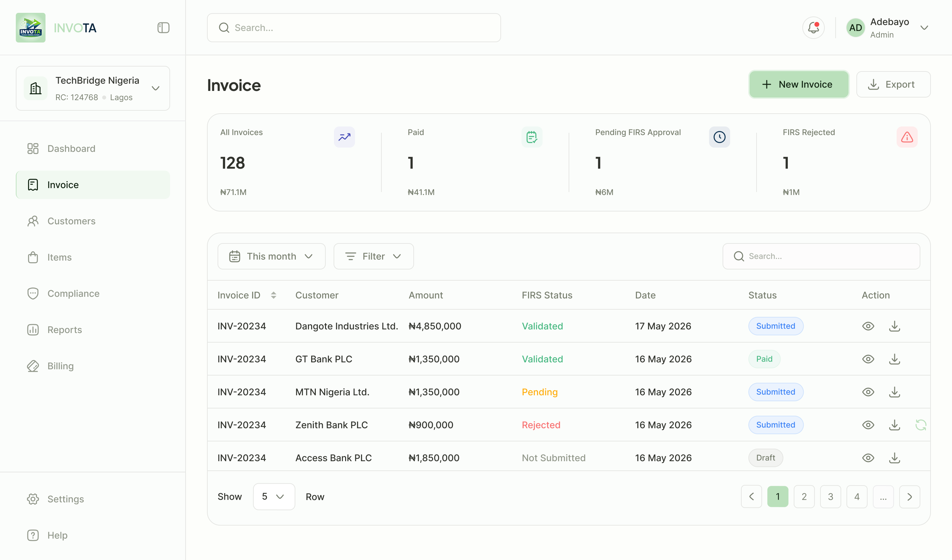Click the TechBridge Nigeria building icon
The height and width of the screenshot is (560, 952).
pos(36,88)
